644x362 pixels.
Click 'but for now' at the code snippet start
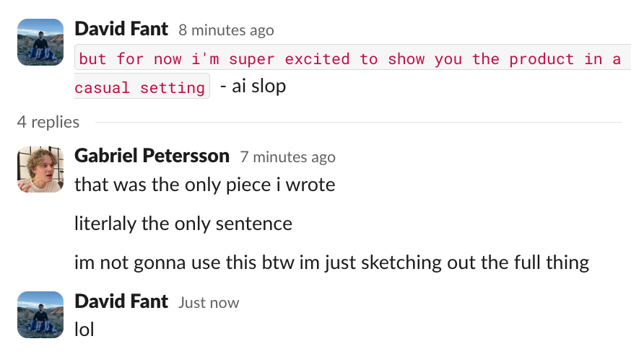[x=130, y=59]
